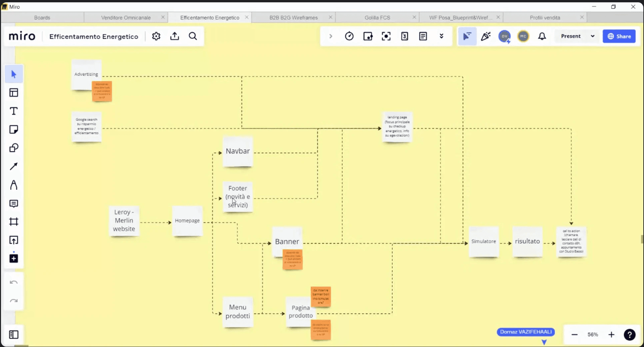Screen dimensions: 644x347
Task: Select the Shapes tool
Action: (x=14, y=148)
